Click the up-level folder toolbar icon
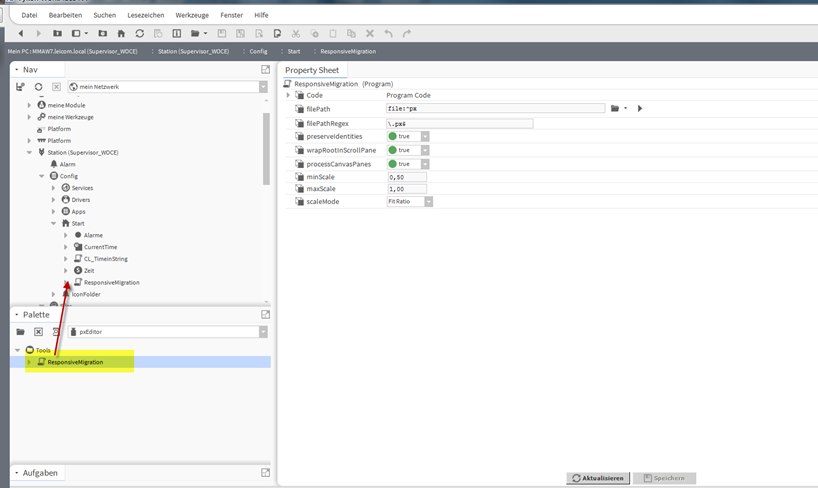 (x=57, y=33)
